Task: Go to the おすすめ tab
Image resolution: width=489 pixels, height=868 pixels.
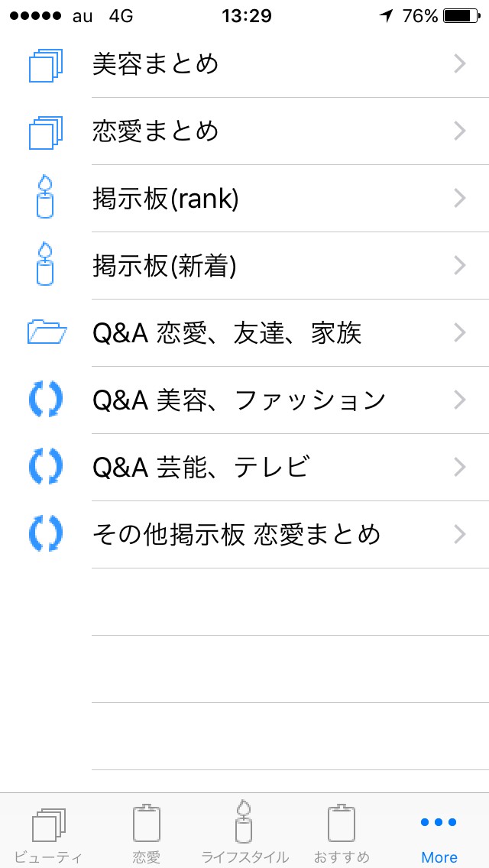Action: tap(342, 833)
